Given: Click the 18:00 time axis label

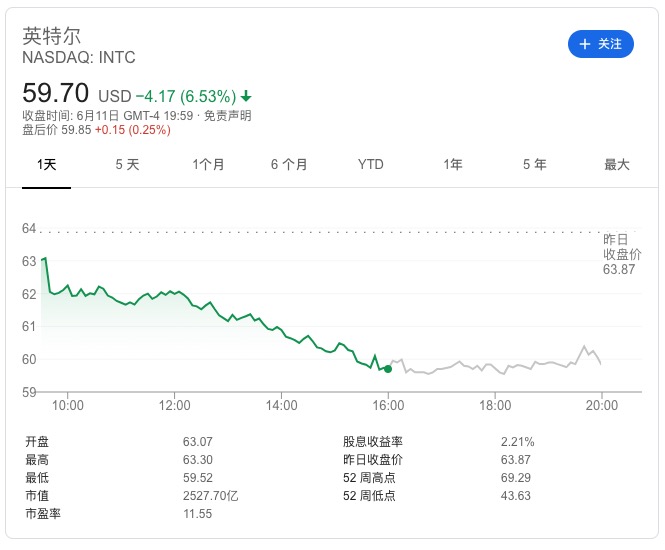Looking at the screenshot, I should [495, 405].
